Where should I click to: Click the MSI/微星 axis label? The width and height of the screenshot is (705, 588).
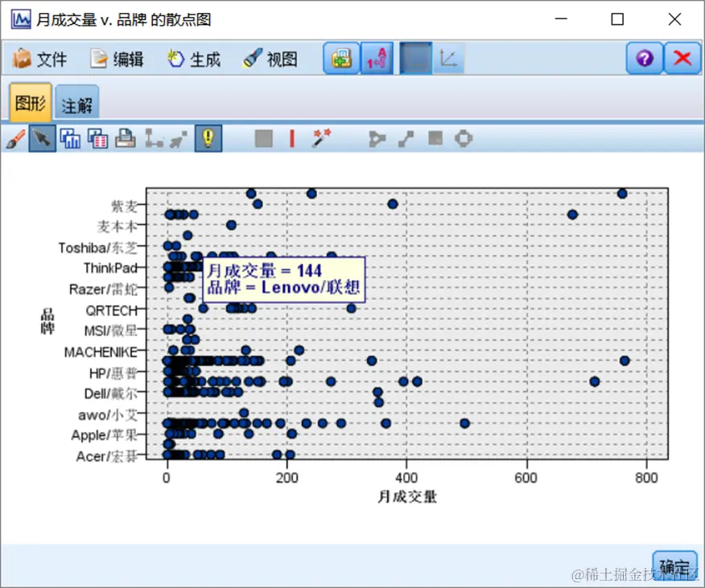(110, 331)
